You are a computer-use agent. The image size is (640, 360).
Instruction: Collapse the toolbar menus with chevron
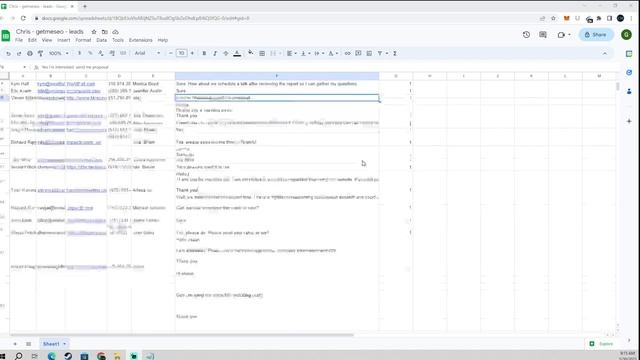[605, 53]
